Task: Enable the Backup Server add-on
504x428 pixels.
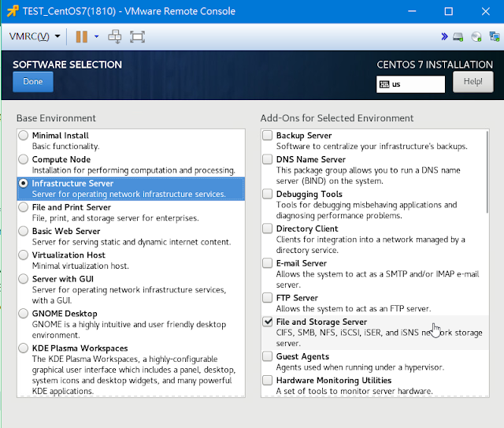Action: [x=268, y=136]
